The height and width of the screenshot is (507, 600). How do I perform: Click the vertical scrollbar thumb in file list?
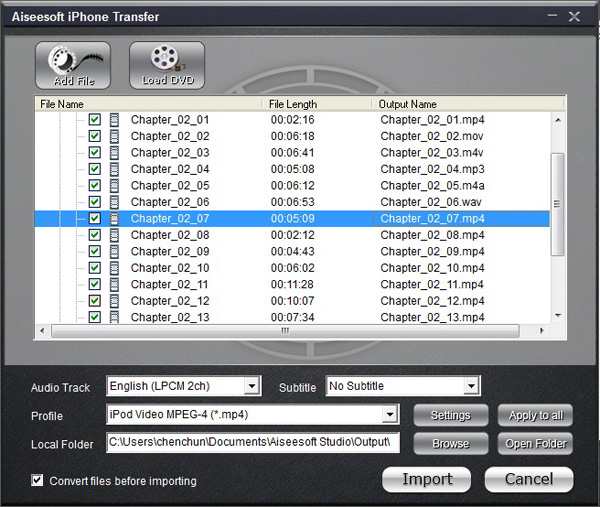pos(557,204)
